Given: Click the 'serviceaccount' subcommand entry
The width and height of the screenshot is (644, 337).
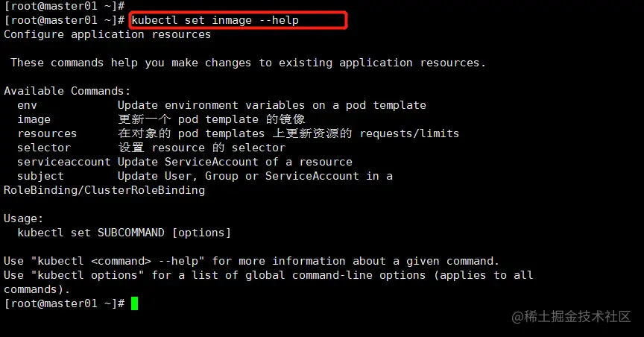Looking at the screenshot, I should point(63,162).
